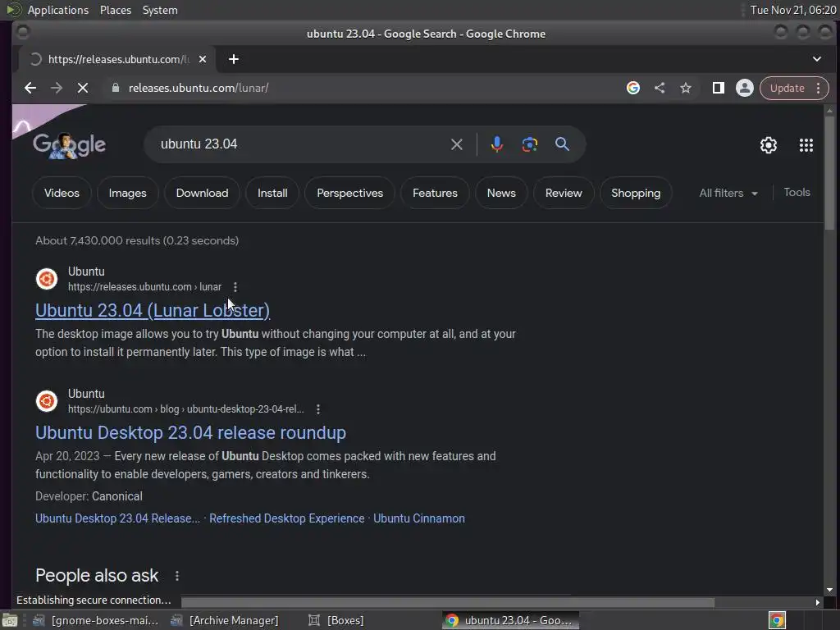The image size is (840, 630).
Task: Filter results by Images
Action: [127, 193]
